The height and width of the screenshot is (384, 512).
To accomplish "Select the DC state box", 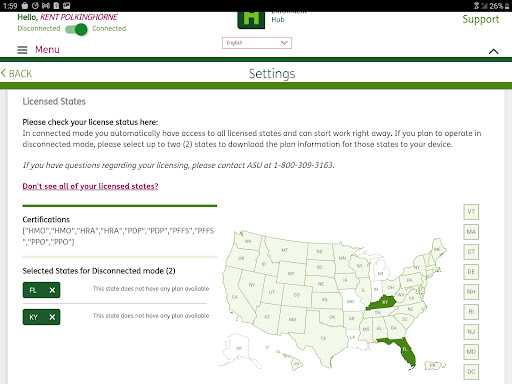I will click(x=471, y=372).
